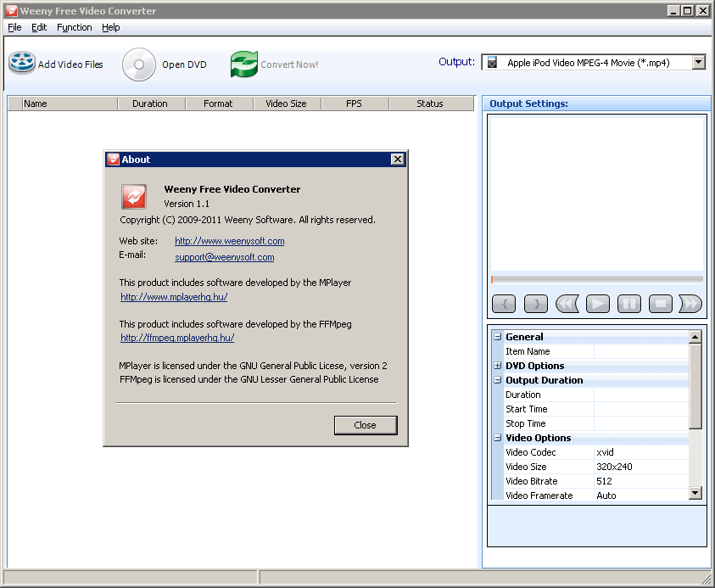Set end marker with the } button

point(535,303)
